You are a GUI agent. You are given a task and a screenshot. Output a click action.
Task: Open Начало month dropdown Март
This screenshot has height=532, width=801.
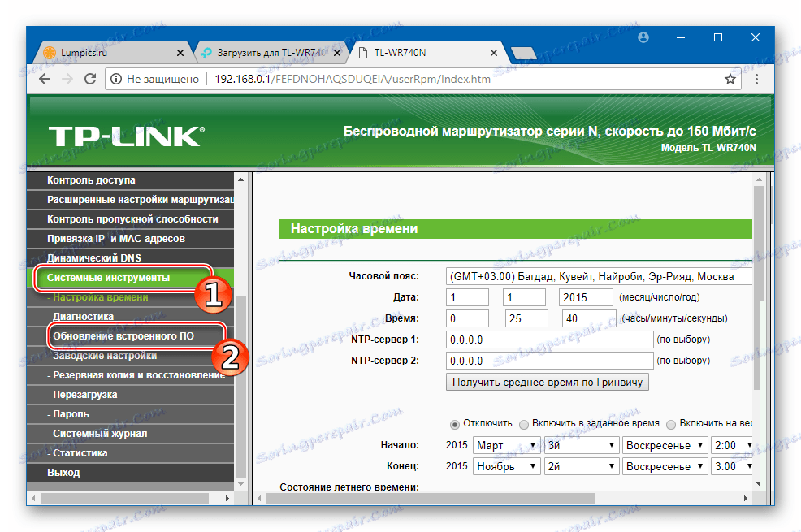(506, 445)
